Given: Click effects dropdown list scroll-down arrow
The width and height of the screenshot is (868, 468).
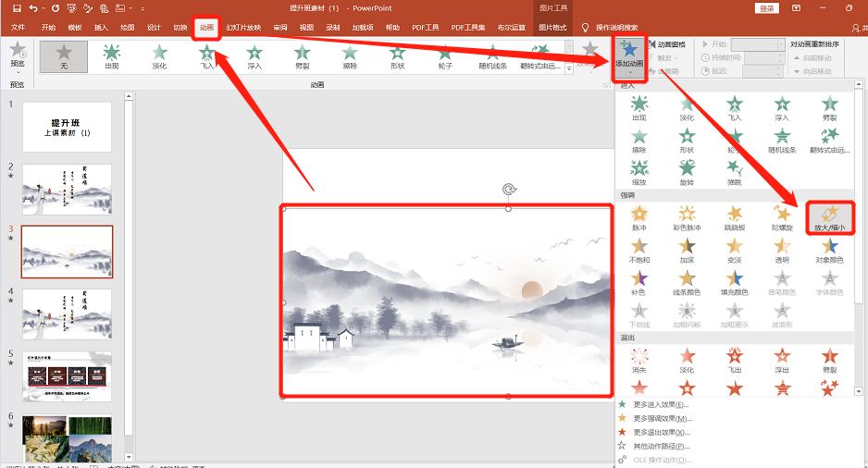Looking at the screenshot, I should coord(859,391).
